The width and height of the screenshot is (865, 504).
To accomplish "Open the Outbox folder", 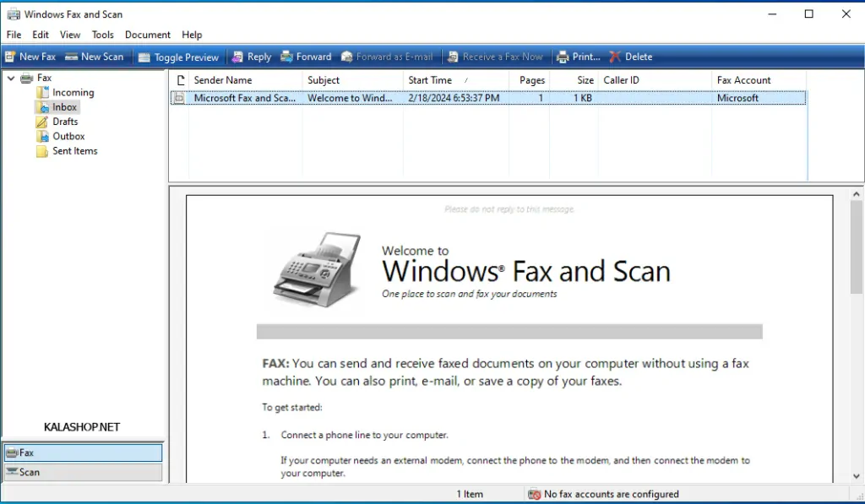I will click(x=68, y=136).
